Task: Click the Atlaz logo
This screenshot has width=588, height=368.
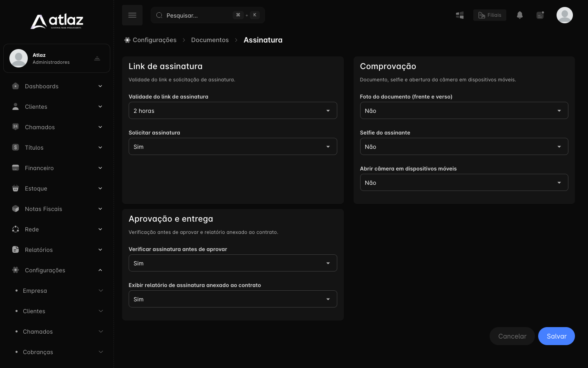Action: pos(57,21)
